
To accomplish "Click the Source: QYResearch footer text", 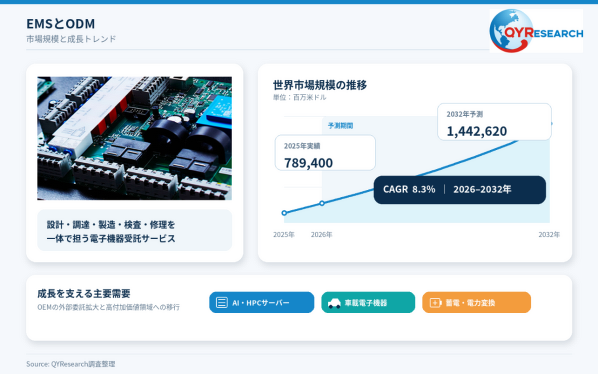I will point(71,364).
